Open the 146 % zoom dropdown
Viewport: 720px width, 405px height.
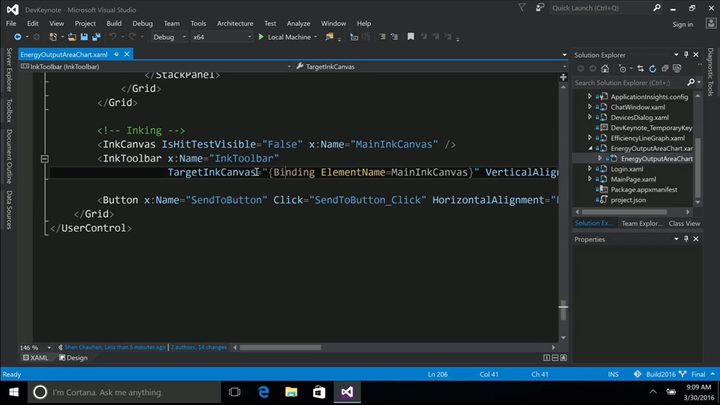coord(49,348)
